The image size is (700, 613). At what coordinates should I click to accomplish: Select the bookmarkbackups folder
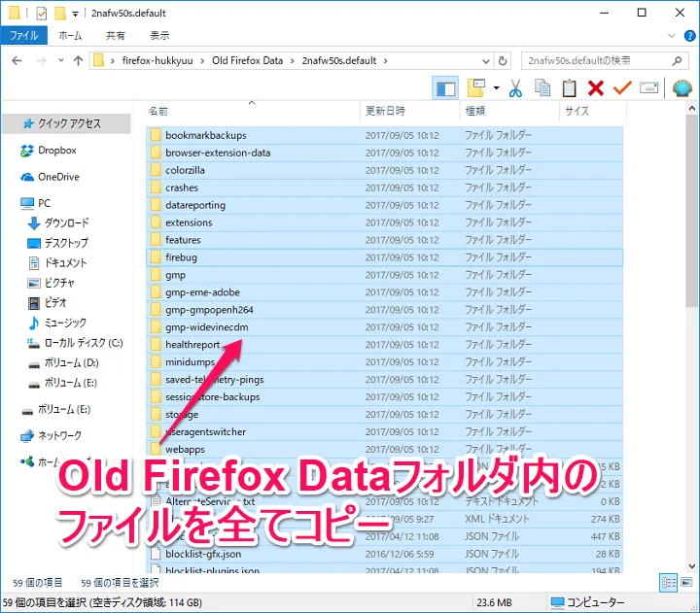pyautogui.click(x=384, y=135)
